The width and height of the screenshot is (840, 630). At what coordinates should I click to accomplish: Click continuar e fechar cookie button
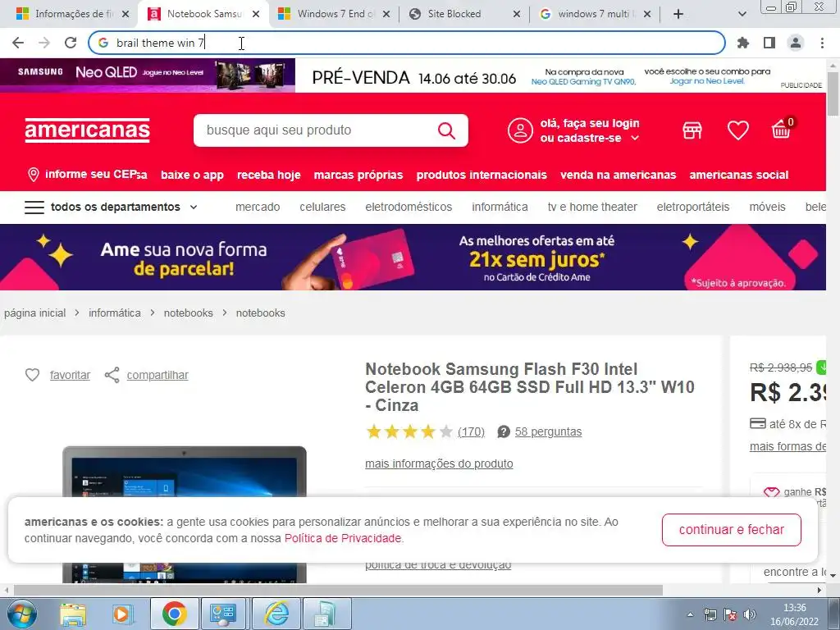tap(731, 530)
